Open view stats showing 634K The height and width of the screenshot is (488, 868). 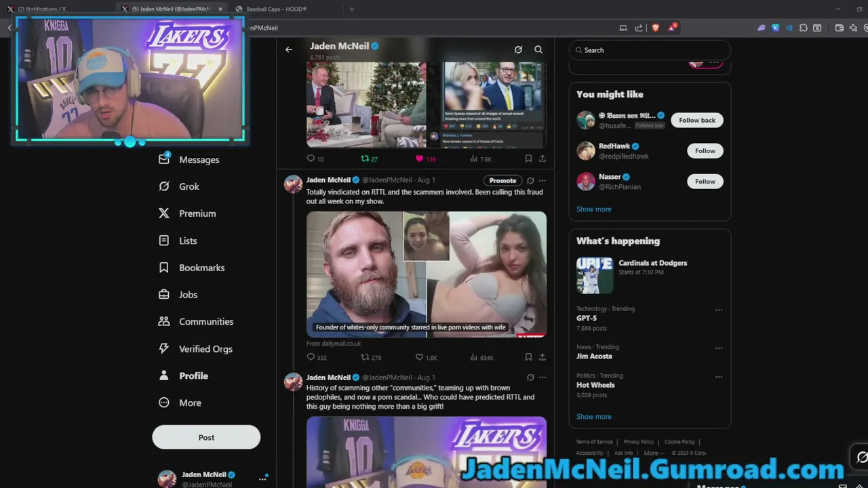tap(481, 357)
